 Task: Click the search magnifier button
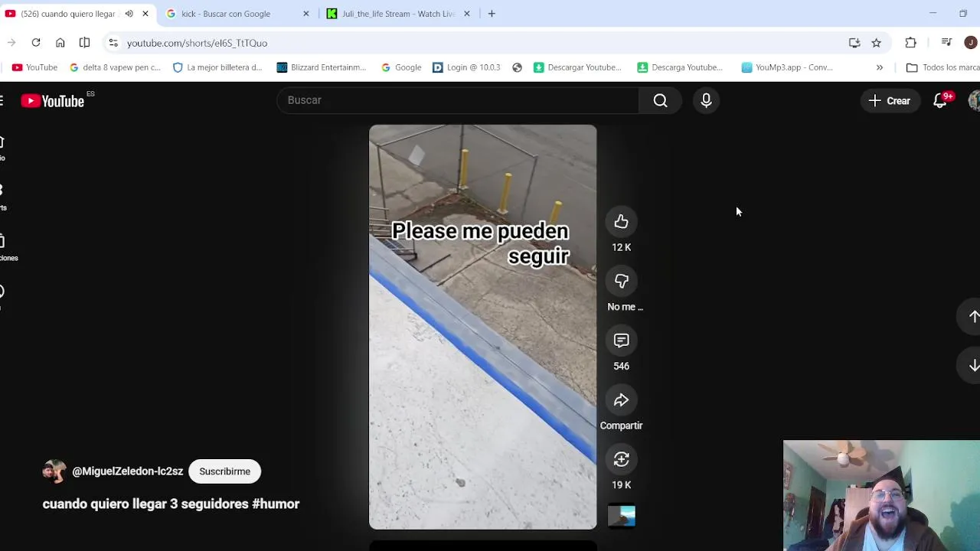click(660, 100)
